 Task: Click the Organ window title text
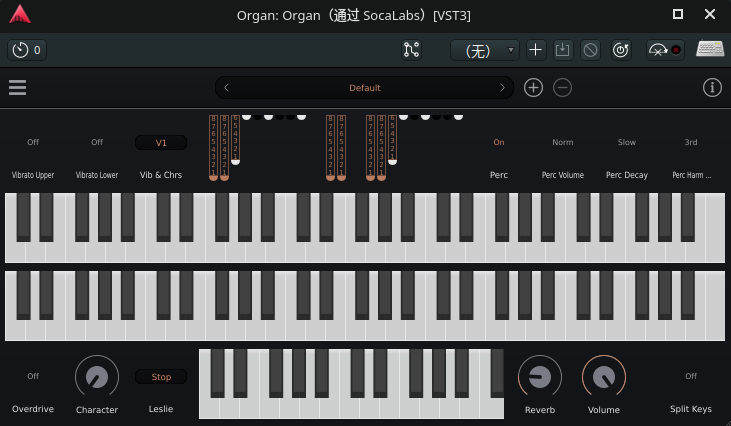tap(353, 15)
